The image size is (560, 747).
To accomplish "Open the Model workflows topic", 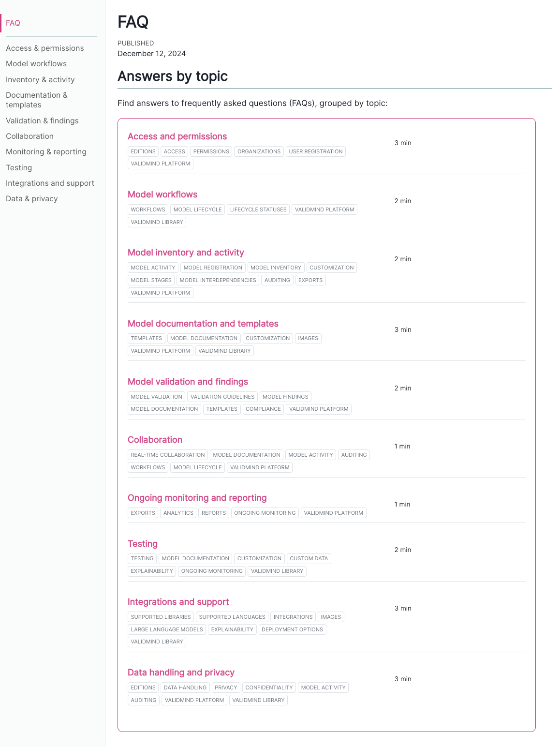I will [162, 194].
